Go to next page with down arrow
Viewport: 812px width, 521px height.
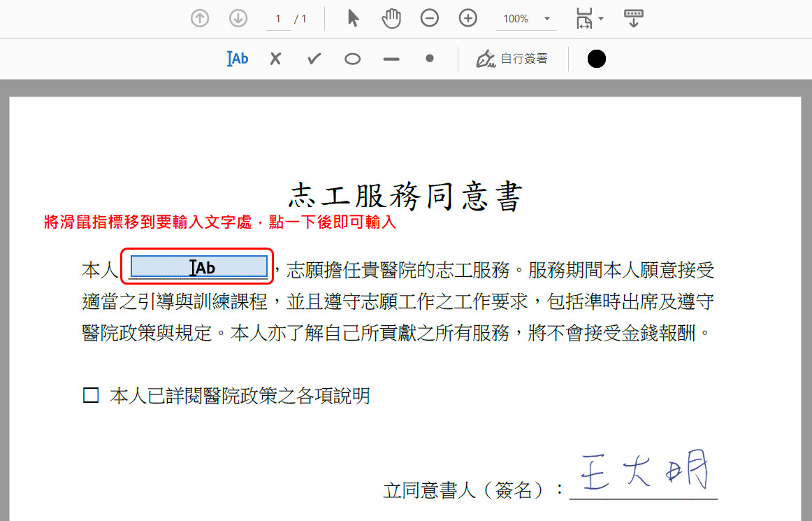(x=238, y=19)
